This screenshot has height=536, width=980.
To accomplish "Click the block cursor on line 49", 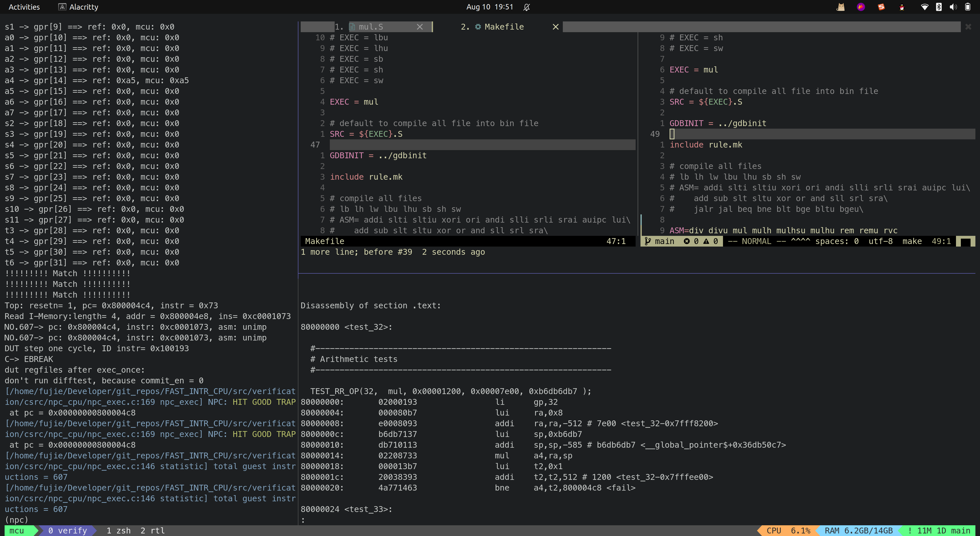I will [x=672, y=134].
